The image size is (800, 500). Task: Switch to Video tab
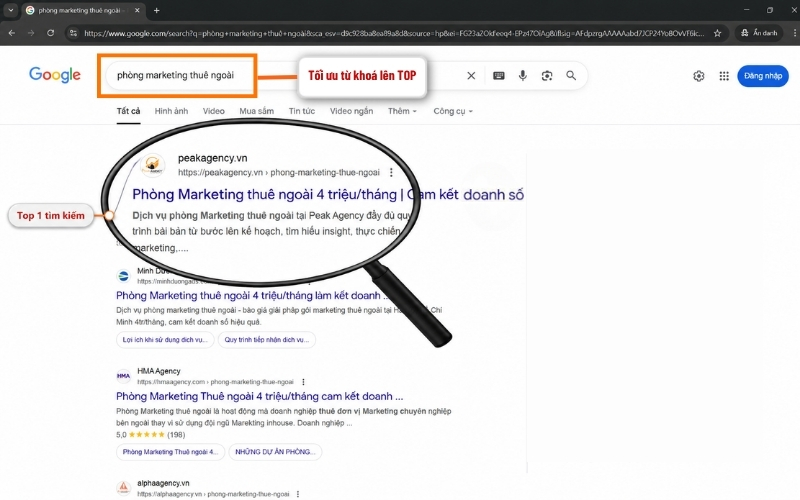[x=213, y=111]
